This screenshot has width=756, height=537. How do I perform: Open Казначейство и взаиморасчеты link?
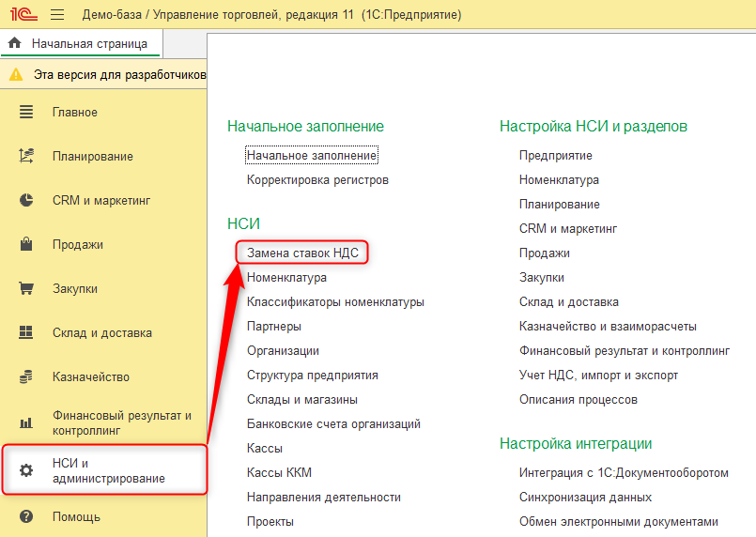[x=608, y=327]
